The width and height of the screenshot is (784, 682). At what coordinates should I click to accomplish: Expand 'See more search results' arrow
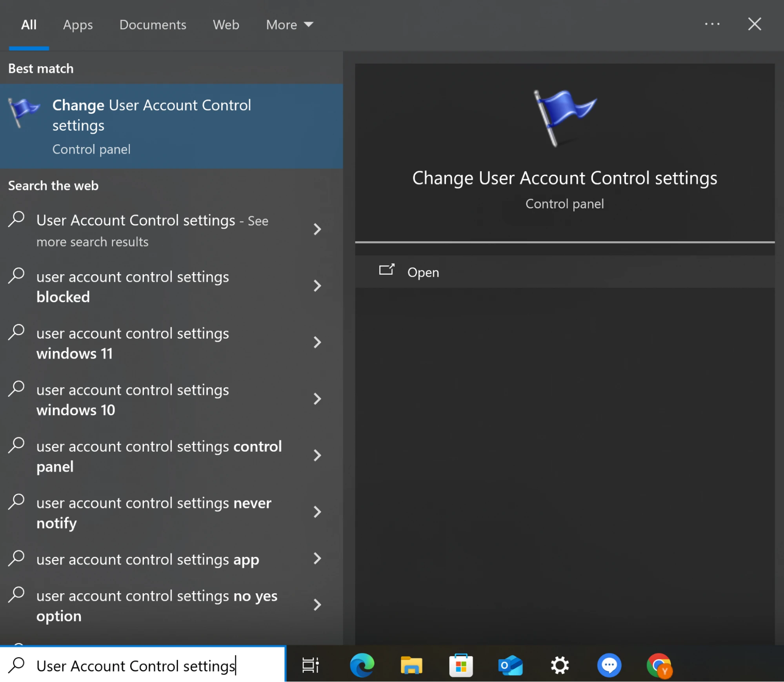(317, 230)
